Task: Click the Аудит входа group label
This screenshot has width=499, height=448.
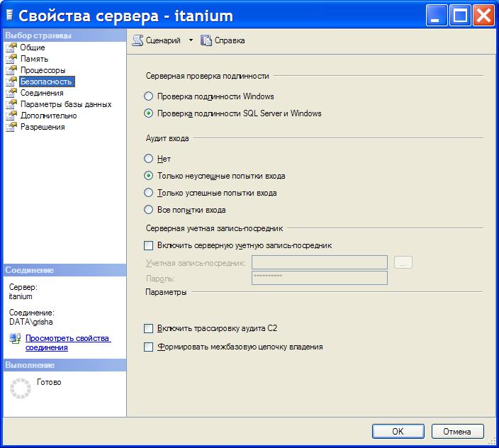Action: [167, 138]
